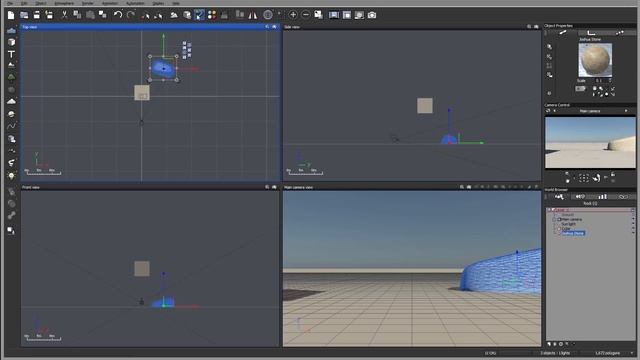The width and height of the screenshot is (640, 360).
Task: Click the blue rock object in Top view
Action: [164, 68]
